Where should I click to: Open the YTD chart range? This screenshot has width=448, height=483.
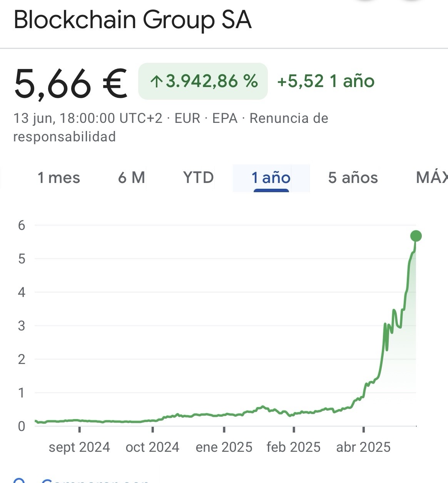click(x=199, y=178)
